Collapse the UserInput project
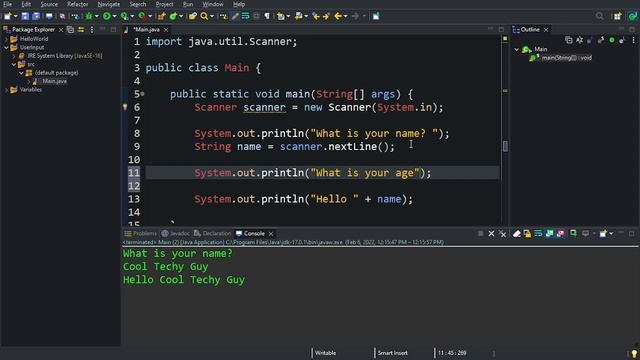The width and height of the screenshot is (640, 360). 7,47
